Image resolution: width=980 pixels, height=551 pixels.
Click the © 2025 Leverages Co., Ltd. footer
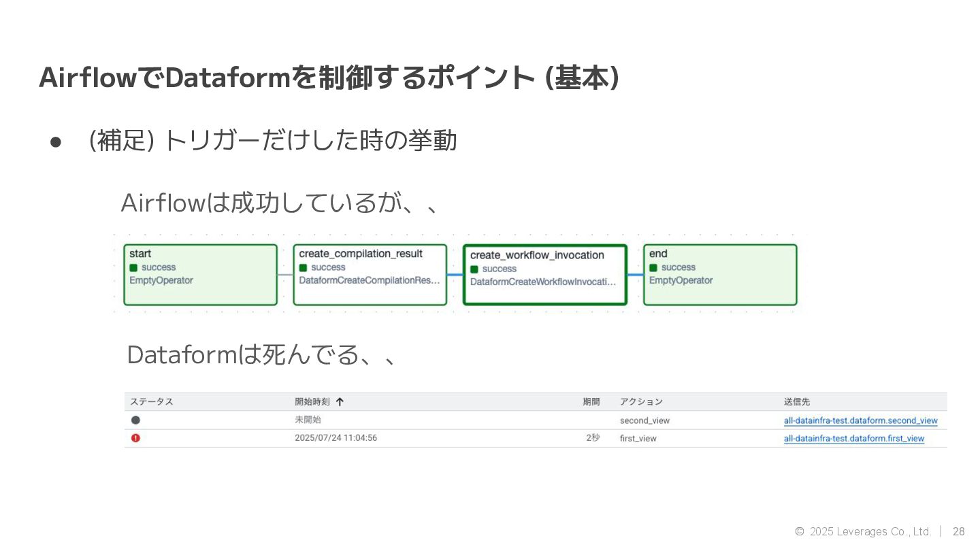click(862, 531)
